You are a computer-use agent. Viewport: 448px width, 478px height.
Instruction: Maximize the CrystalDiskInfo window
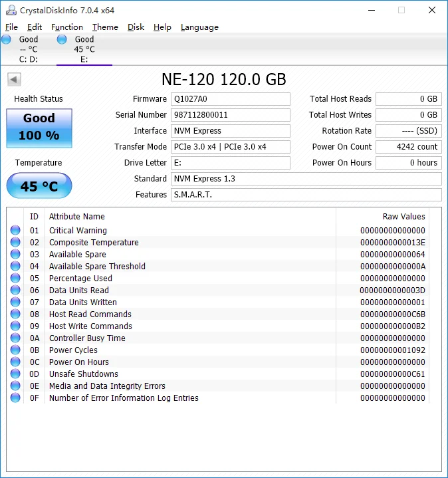click(401, 10)
